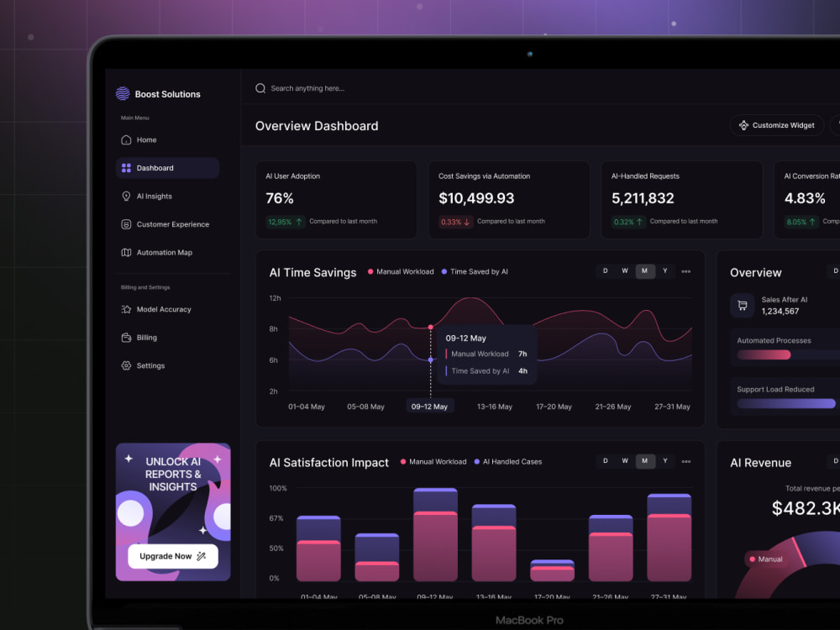This screenshot has width=840, height=630.
Task: Click the Manual label on the AI Revenue donut
Action: [x=765, y=559]
